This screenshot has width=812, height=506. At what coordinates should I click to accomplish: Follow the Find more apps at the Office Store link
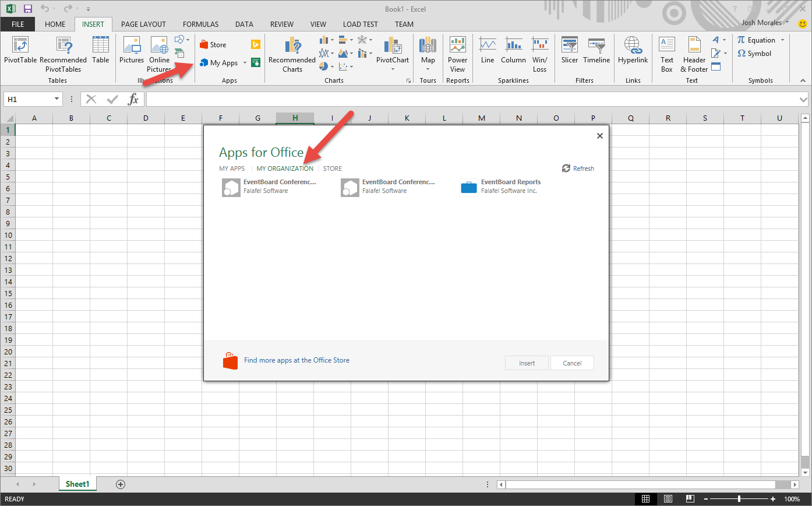click(297, 360)
